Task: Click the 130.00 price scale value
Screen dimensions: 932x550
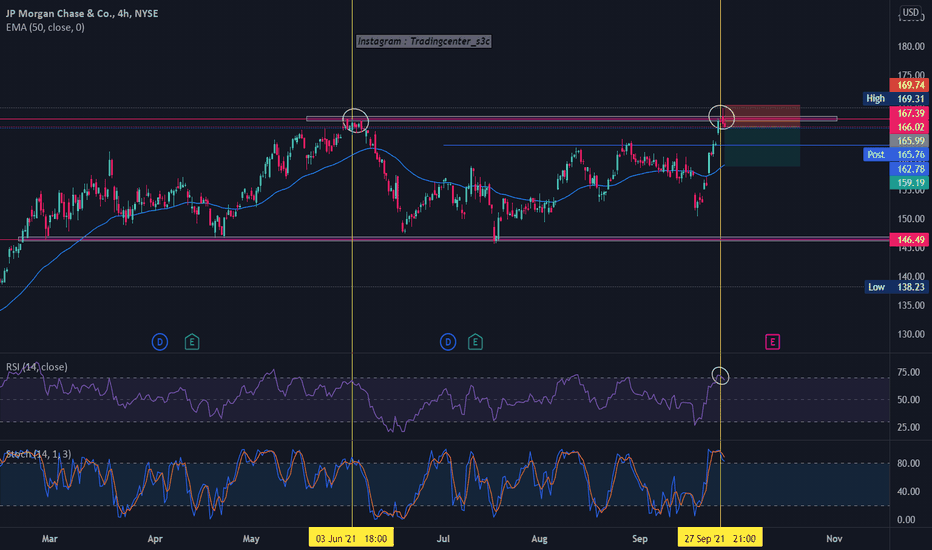Action: pos(911,334)
